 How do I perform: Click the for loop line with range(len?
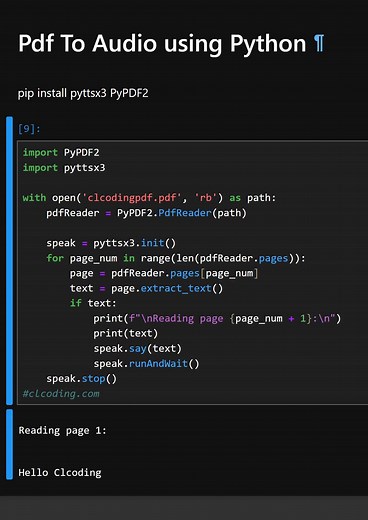[176, 258]
